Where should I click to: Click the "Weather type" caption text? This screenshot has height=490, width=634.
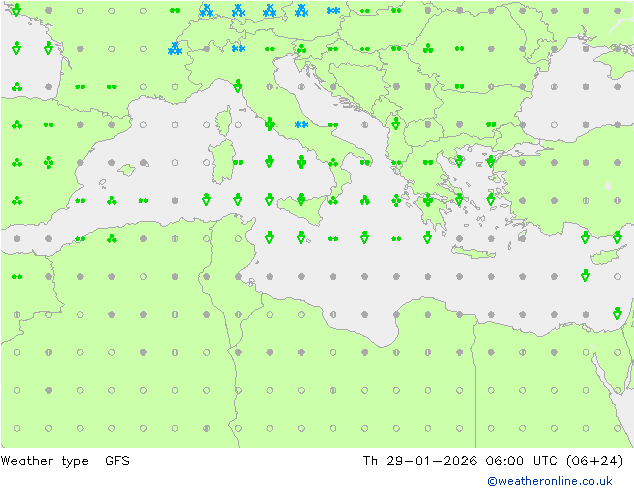coord(44,461)
